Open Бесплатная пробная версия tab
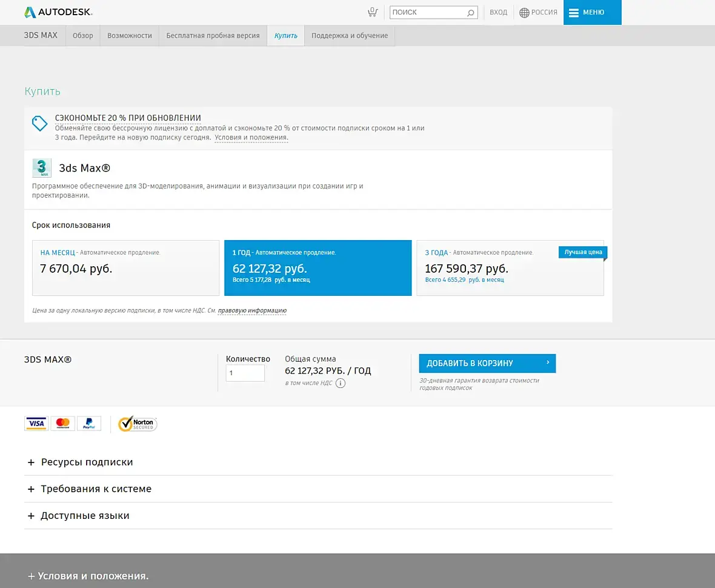 tap(213, 36)
